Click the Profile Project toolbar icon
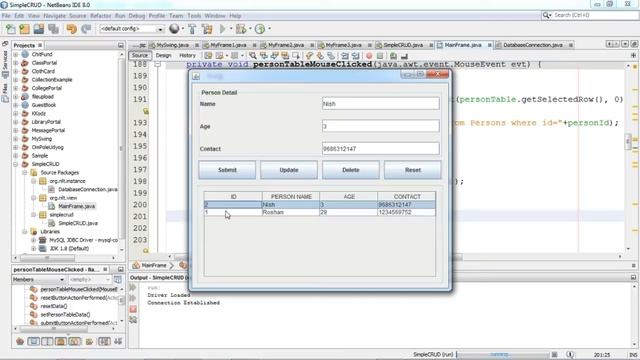Viewport: 640px width, 360px height. click(260, 29)
